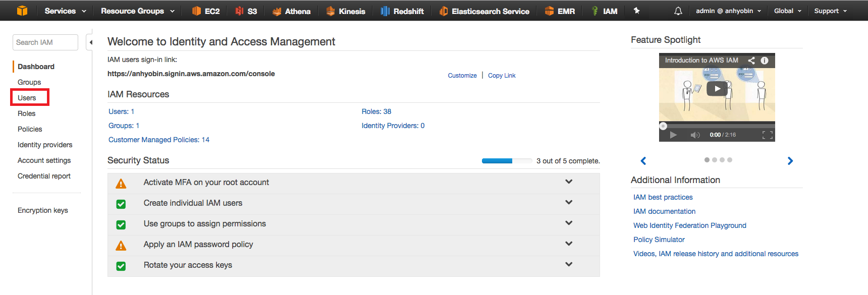The height and width of the screenshot is (295, 868).
Task: Toggle fullscreen on the video player
Action: (767, 135)
